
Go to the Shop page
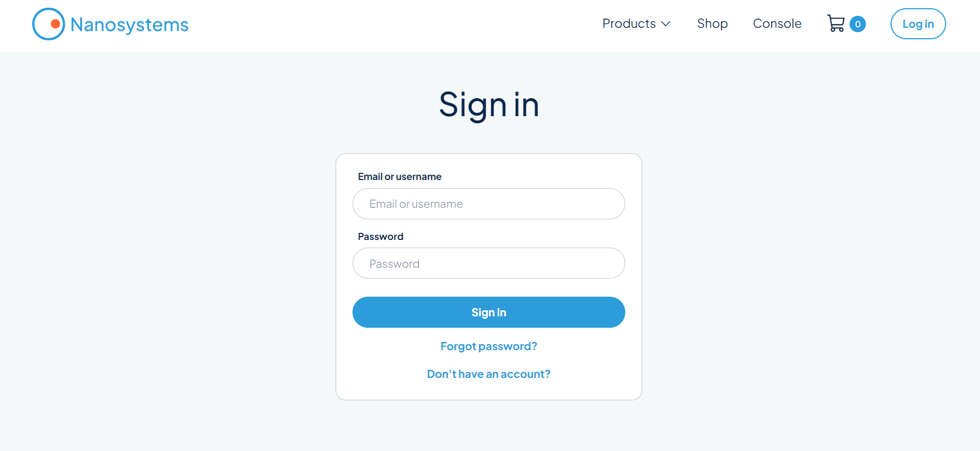pyautogui.click(x=712, y=23)
